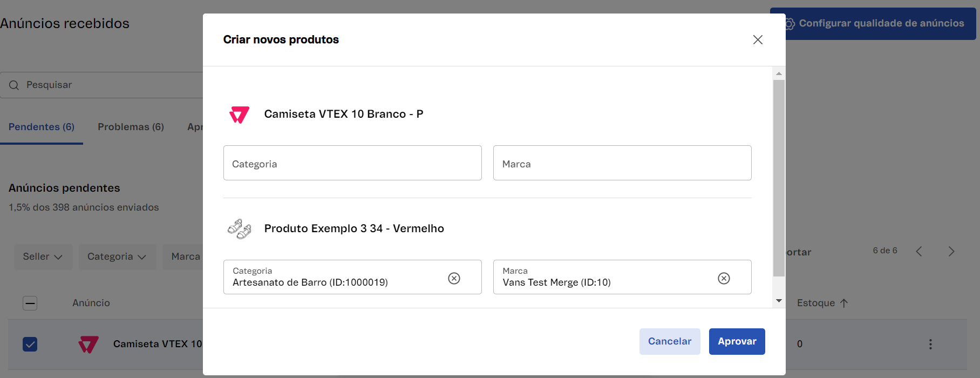The image size is (980, 378).
Task: Clear the Vans Test Merge brand selection
Action: (x=724, y=278)
